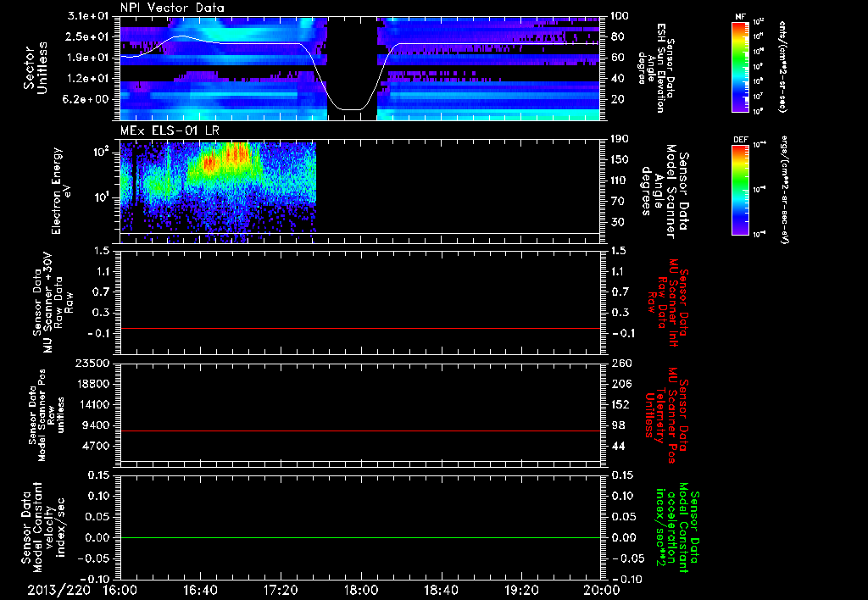
Task: Click the 'MU Scanner +30V' axis title
Action: pyautogui.click(x=53, y=303)
